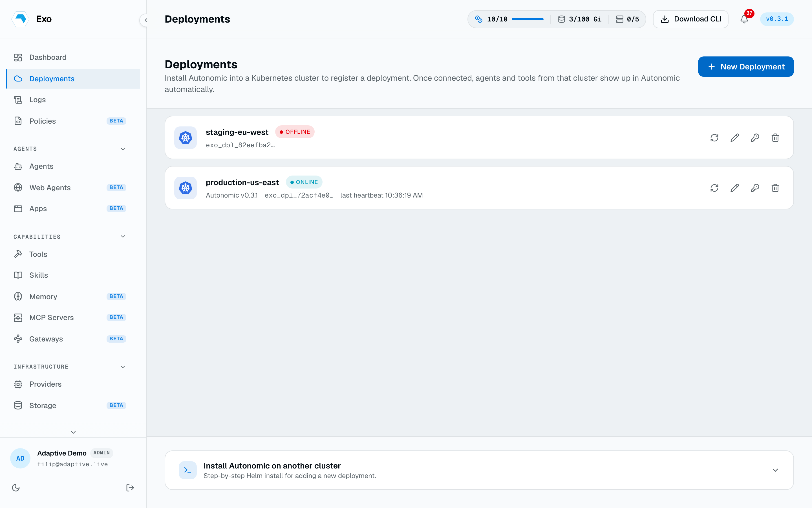Click the production-us-east deployment name
This screenshot has height=508, width=812.
tap(242, 182)
